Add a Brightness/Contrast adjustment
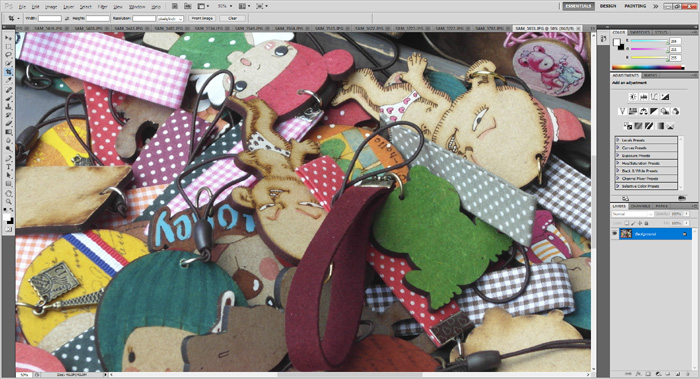The image size is (700, 379). pyautogui.click(x=633, y=96)
